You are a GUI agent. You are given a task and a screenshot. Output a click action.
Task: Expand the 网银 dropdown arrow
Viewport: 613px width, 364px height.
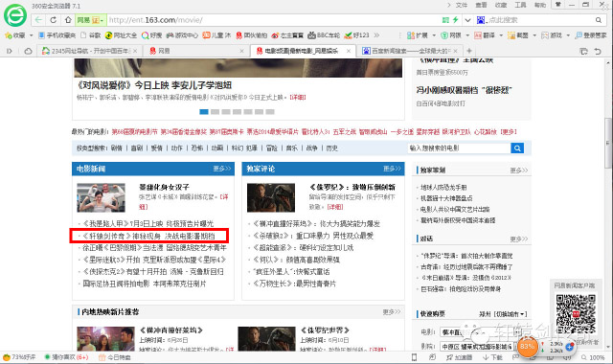coord(467,35)
